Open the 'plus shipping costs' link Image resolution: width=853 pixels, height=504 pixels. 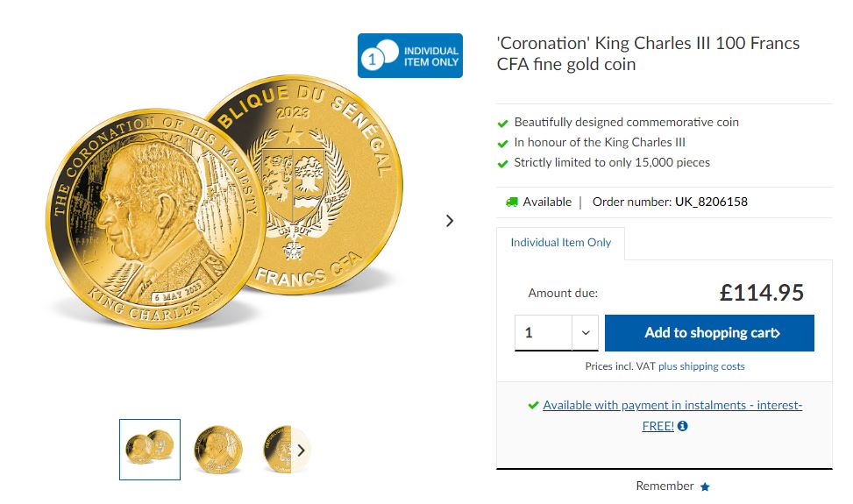click(x=701, y=366)
